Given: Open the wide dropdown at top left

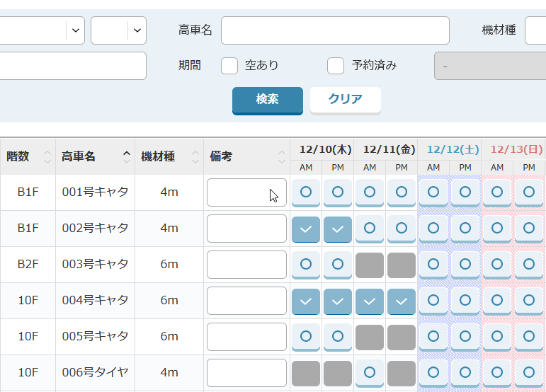Looking at the screenshot, I should pyautogui.click(x=39, y=30).
